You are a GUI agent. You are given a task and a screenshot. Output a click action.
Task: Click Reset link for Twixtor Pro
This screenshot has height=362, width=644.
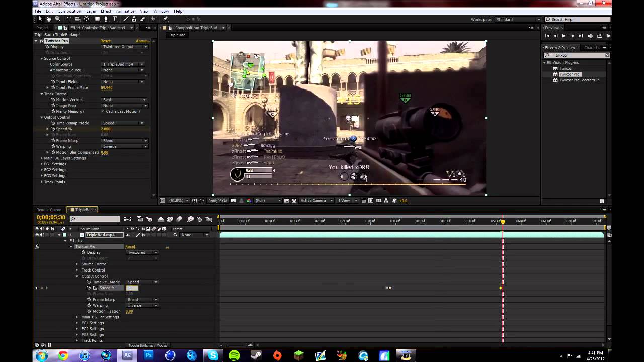point(105,41)
